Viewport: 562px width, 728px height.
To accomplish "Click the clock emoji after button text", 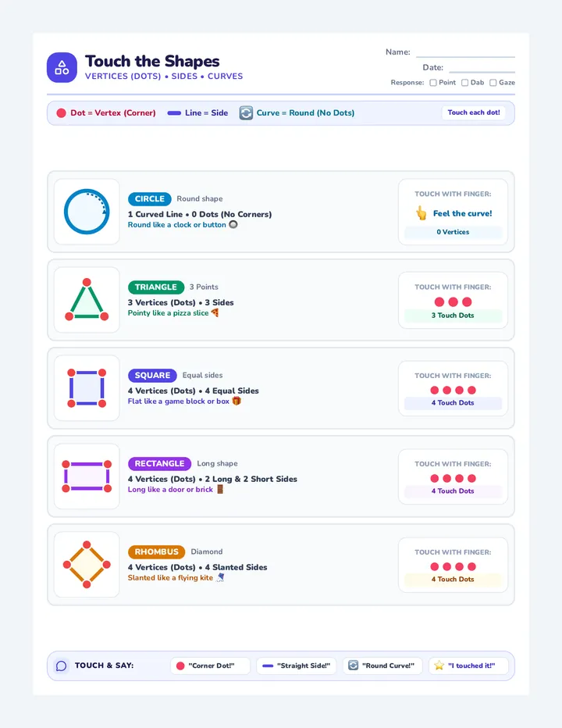I will (x=233, y=224).
